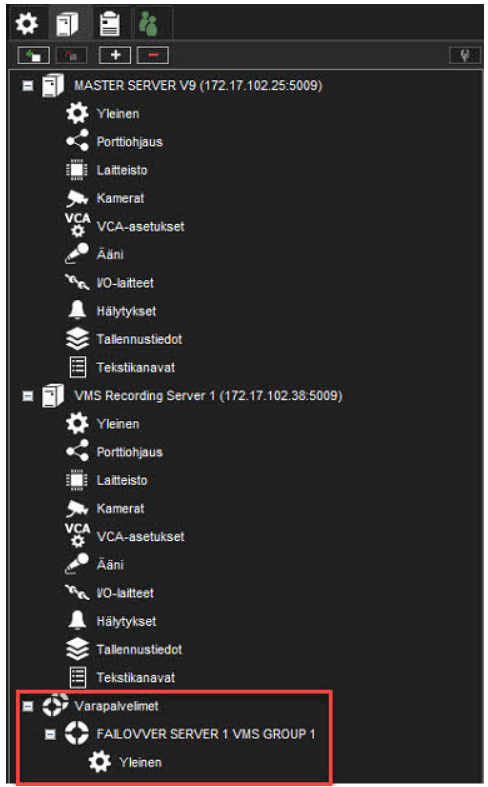Collapse the MASTER SERVER V9 node
Viewport: 488px width, 787px height.
(28, 86)
